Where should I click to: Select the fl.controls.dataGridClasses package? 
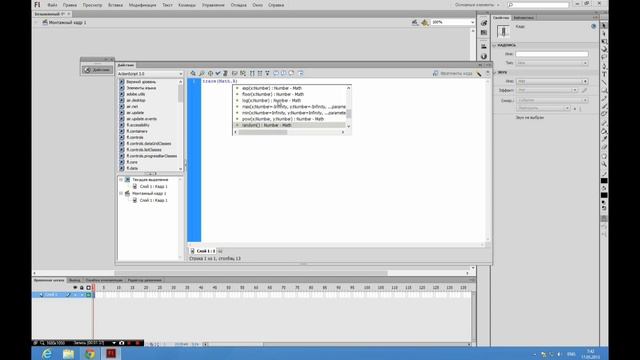(x=149, y=144)
